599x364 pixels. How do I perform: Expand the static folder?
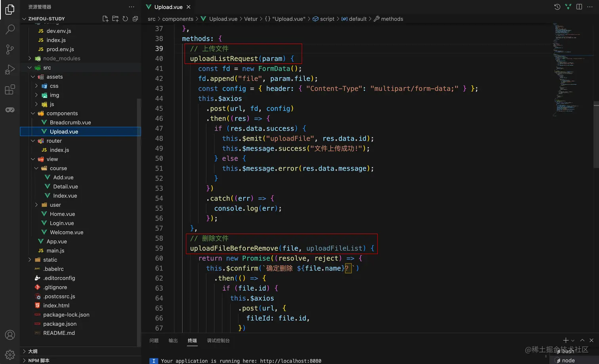point(30,260)
